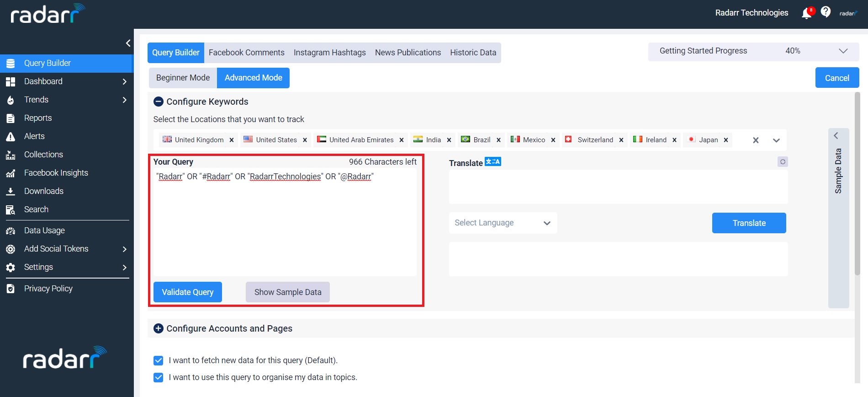
Task: Click the Search sidebar icon
Action: [11, 210]
